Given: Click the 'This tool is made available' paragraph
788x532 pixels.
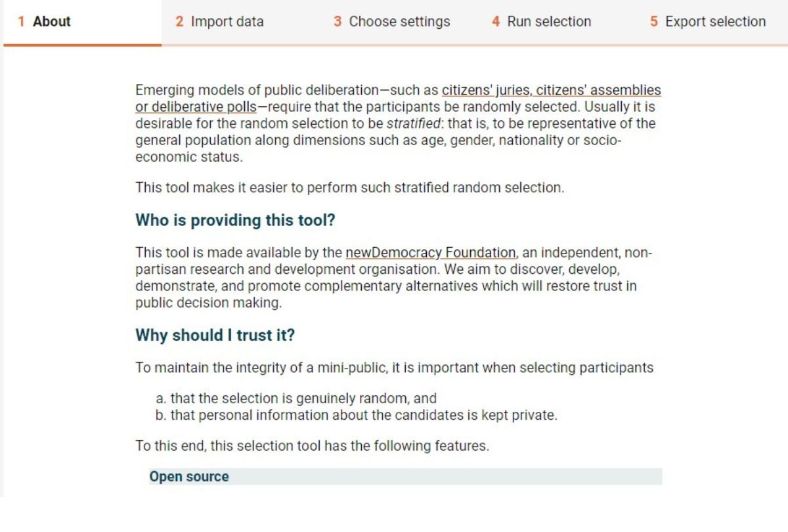Looking at the screenshot, I should (x=394, y=278).
